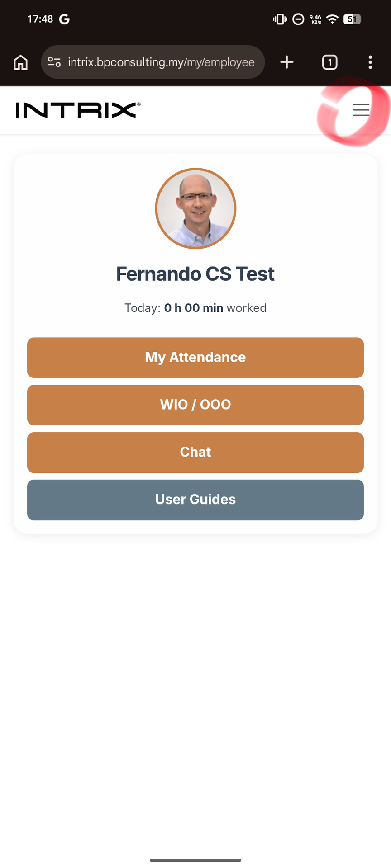Tap the browser home icon
Viewport: 391px width, 868px height.
[x=21, y=62]
